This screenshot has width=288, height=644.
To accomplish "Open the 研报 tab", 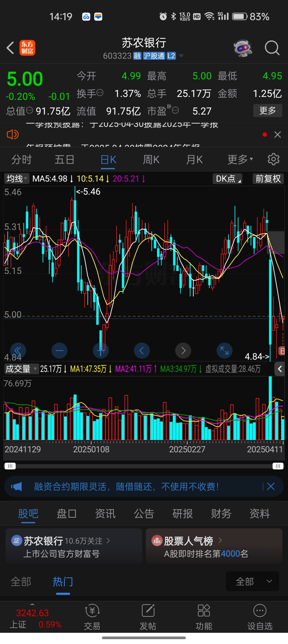I will pyautogui.click(x=182, y=513).
